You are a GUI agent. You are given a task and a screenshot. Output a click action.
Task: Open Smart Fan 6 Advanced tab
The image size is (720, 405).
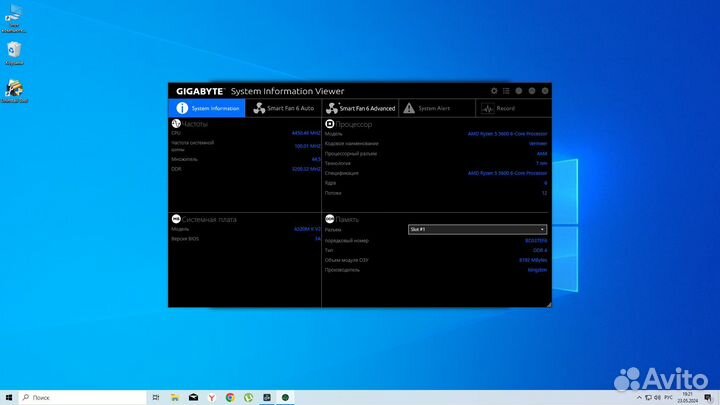pos(361,108)
